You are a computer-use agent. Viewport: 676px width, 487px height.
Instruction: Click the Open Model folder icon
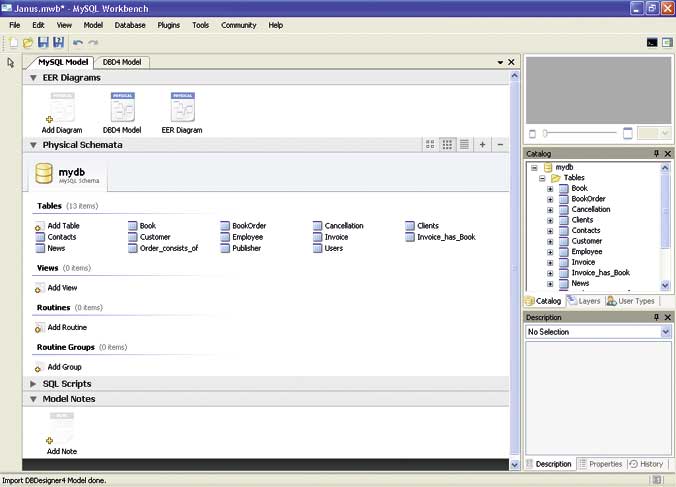28,42
